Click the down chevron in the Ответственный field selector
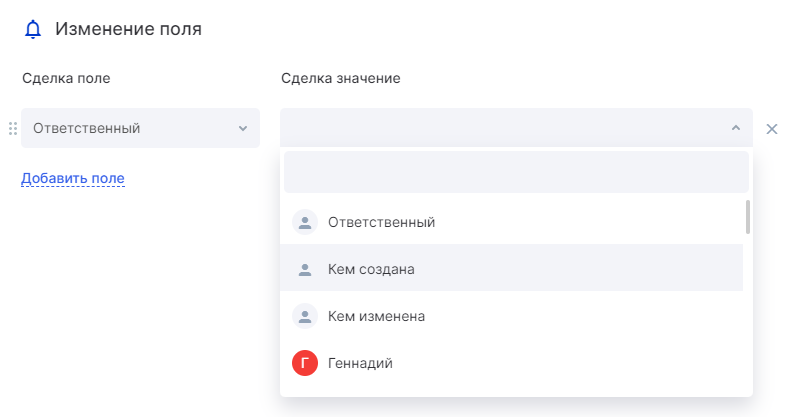786x417 pixels. tap(242, 128)
